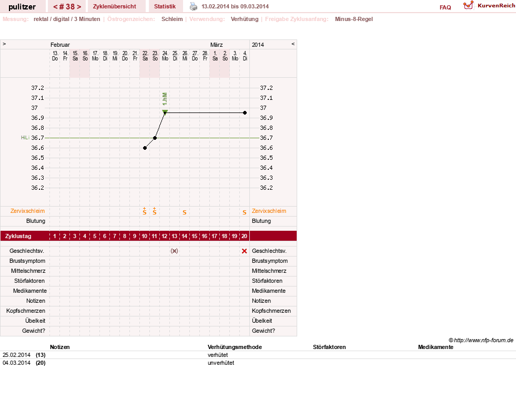The width and height of the screenshot is (516, 420).
Task: Click the S mucus symbol on 4 March
Action: pos(245,212)
